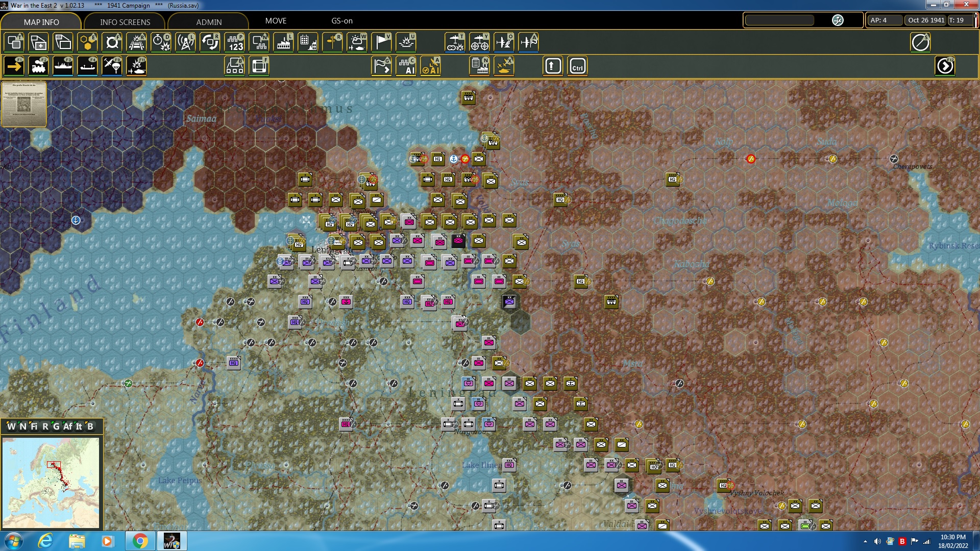Click the circle slash icon (S)

tap(920, 42)
